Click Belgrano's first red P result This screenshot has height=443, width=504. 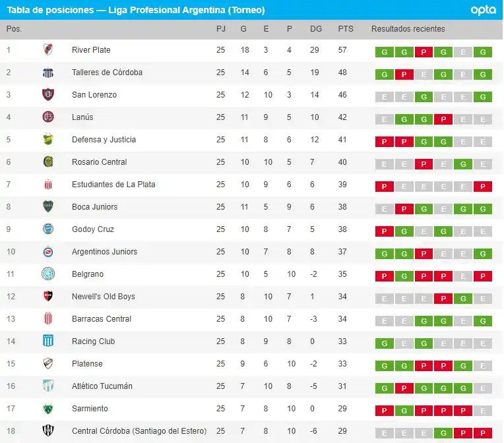[383, 277]
